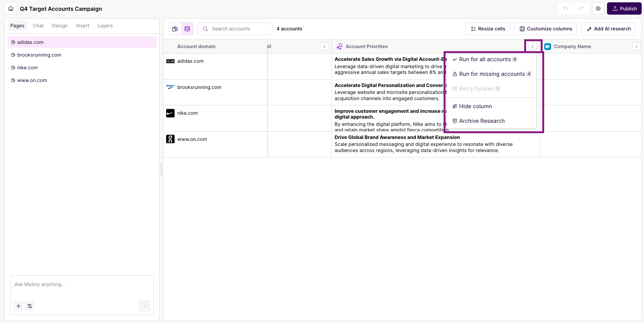Screen dimensions: 644x323
Task: Select the brooksrunning.com page
Action: (x=82, y=55)
